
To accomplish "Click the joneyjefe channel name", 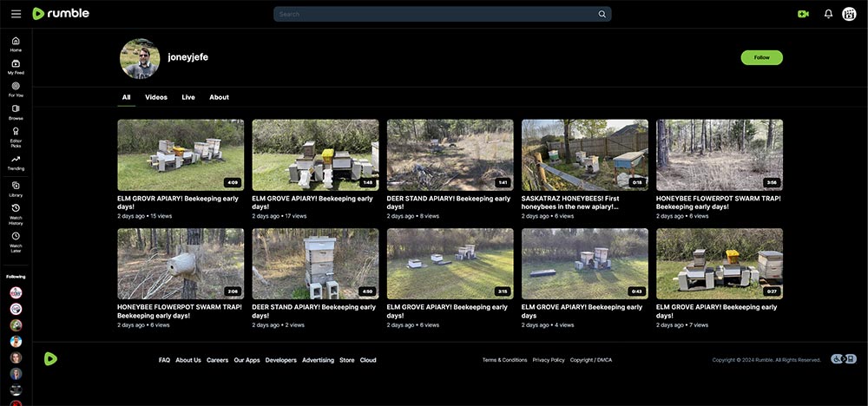I will pyautogui.click(x=187, y=57).
